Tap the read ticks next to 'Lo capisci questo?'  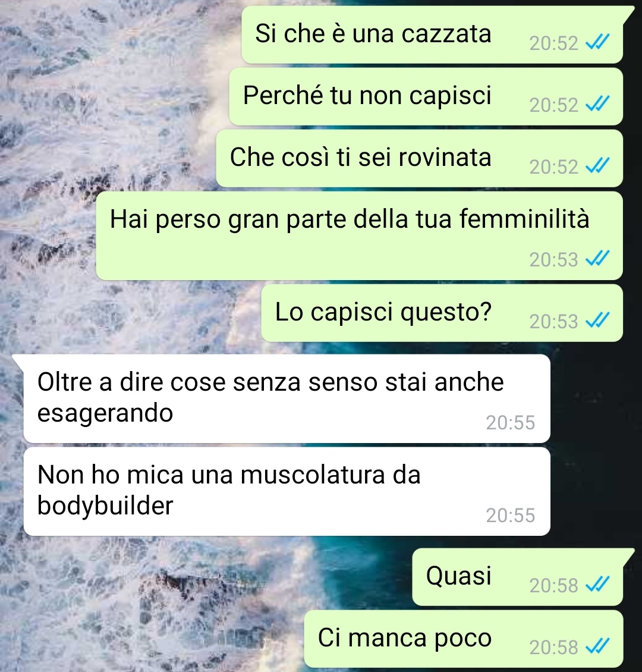(597, 320)
